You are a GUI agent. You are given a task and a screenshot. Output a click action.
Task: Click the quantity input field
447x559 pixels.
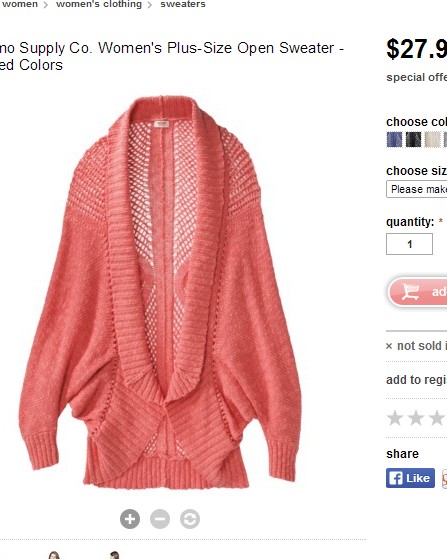[x=409, y=244]
